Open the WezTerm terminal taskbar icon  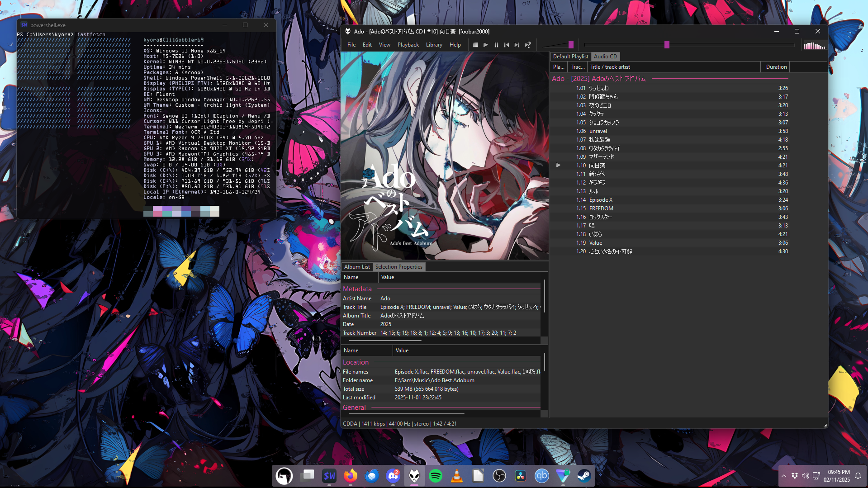pos(329,476)
